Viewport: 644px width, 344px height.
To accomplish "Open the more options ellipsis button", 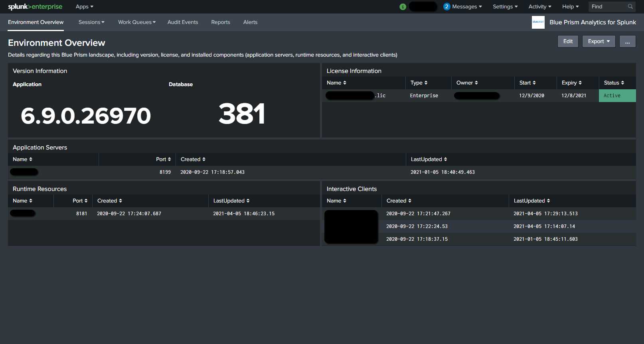I will coord(627,41).
